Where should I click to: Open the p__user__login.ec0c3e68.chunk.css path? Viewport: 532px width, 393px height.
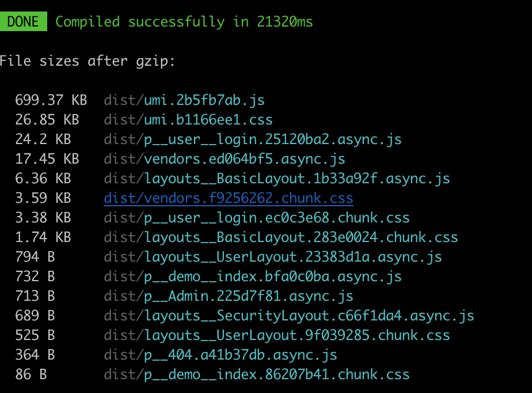click(x=257, y=218)
